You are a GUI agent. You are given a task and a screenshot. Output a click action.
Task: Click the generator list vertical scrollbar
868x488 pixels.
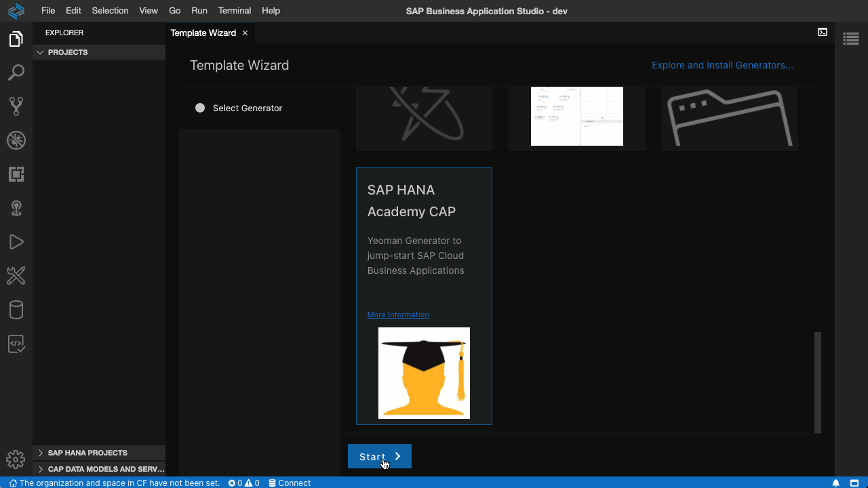coord(818,382)
